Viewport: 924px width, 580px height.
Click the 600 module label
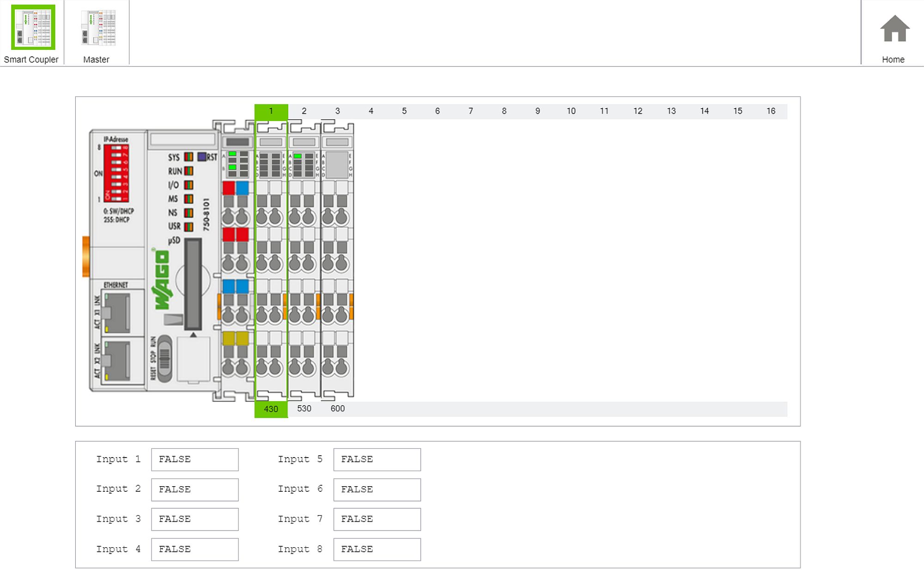[338, 409]
